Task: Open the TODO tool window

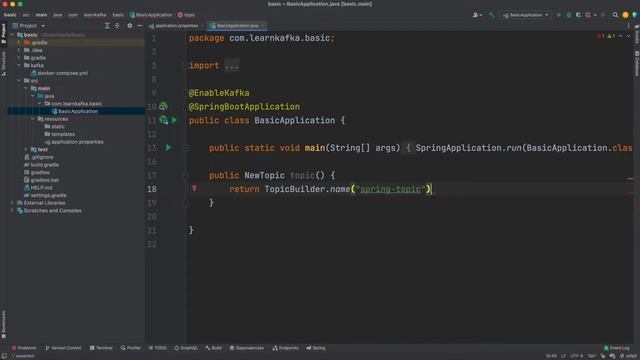Action: pyautogui.click(x=158, y=348)
